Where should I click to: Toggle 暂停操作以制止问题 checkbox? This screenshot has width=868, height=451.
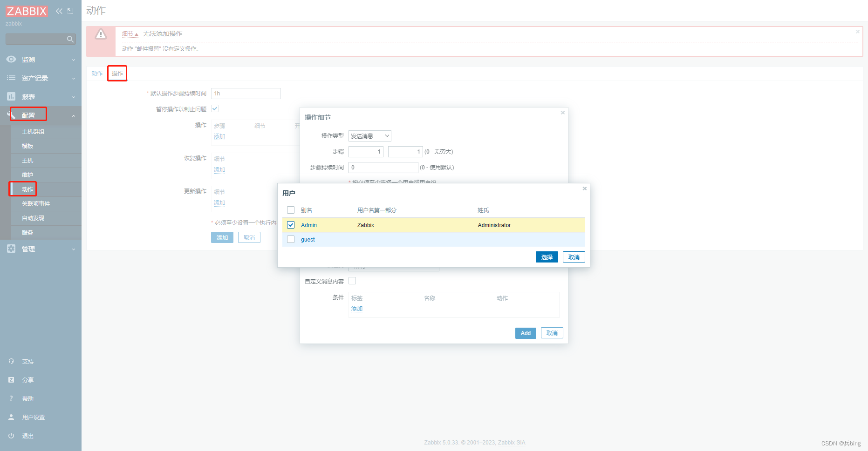pyautogui.click(x=215, y=108)
